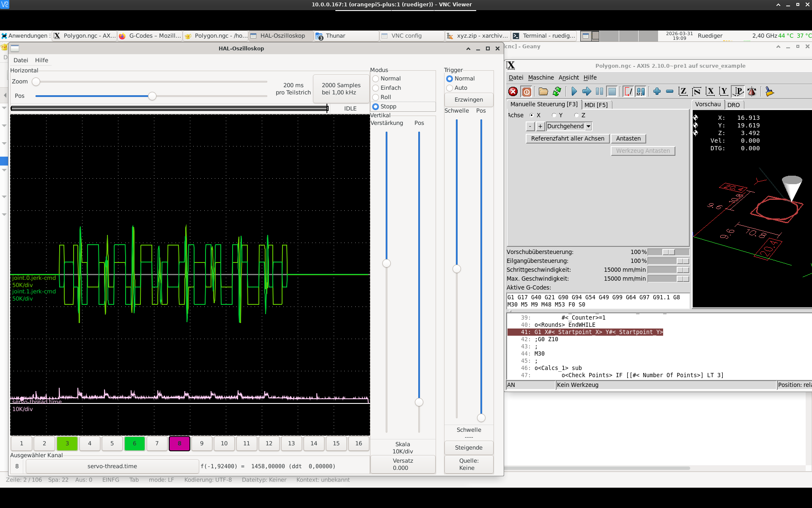The height and width of the screenshot is (508, 812).
Task: Click the horizontal Zoom slider handle
Action: tap(36, 82)
